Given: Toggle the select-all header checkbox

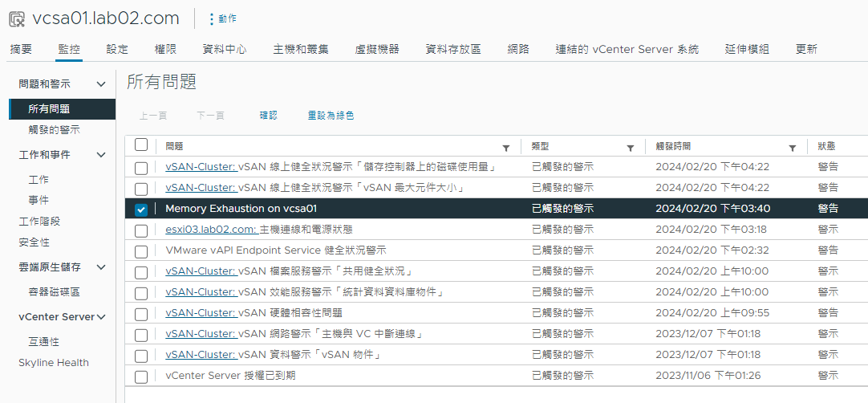Looking at the screenshot, I should (x=141, y=145).
